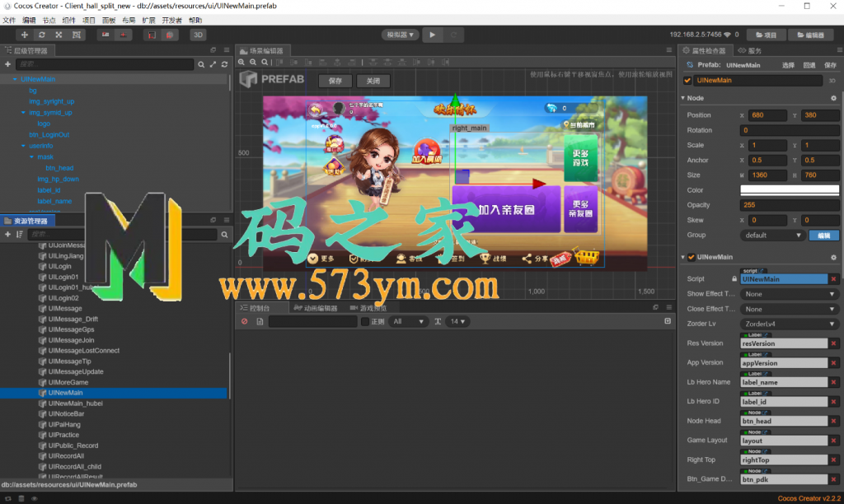The width and height of the screenshot is (844, 504).
Task: Switch to the 服务 tab
Action: (750, 50)
